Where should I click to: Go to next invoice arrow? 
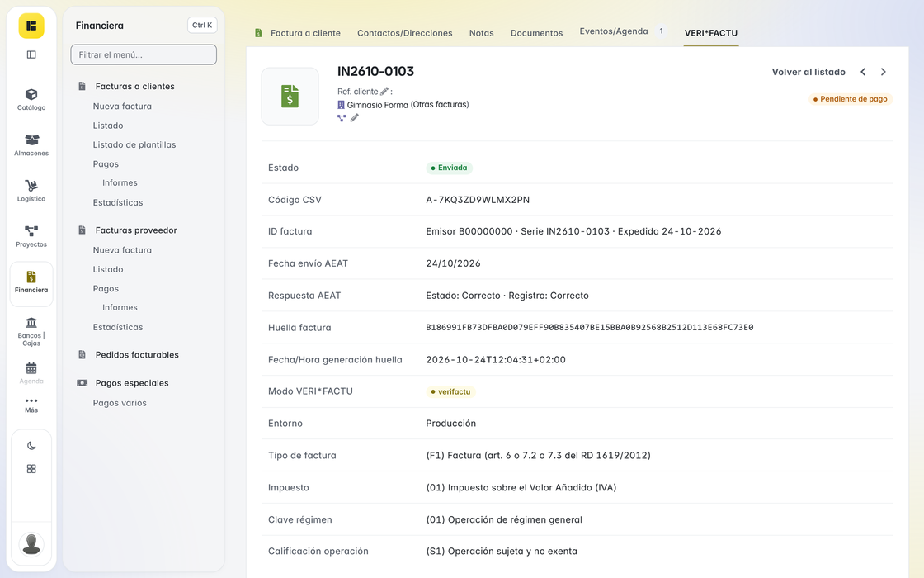pyautogui.click(x=884, y=72)
